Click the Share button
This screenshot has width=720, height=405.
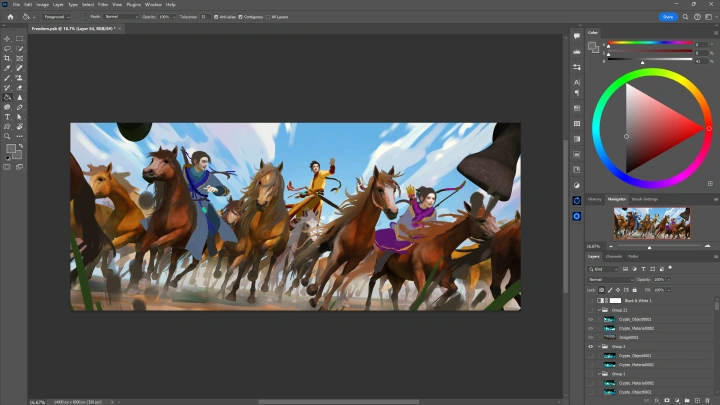pyautogui.click(x=668, y=17)
